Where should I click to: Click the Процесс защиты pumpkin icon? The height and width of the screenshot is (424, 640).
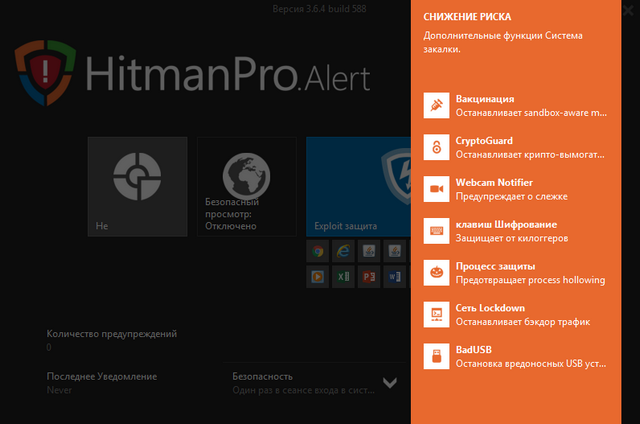coord(436,273)
